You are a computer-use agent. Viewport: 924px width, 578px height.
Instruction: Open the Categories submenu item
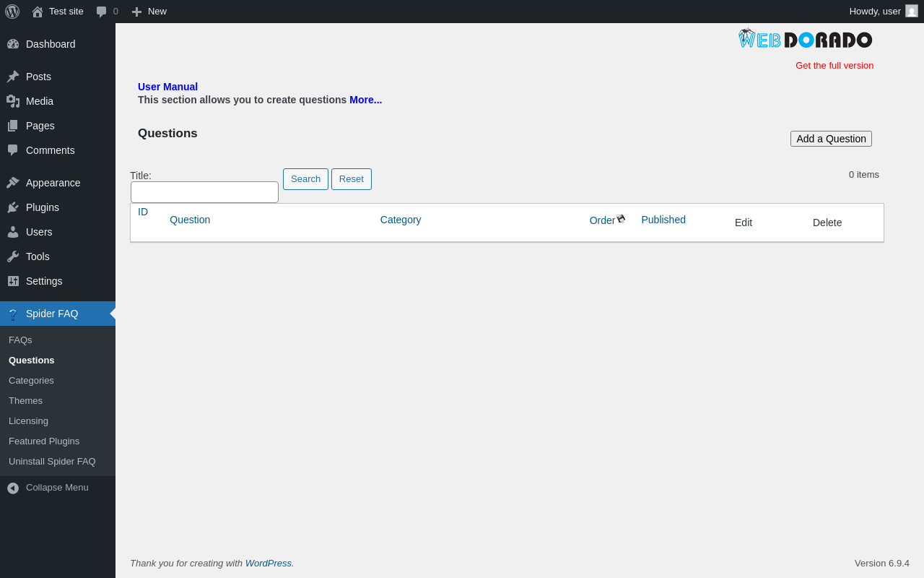click(x=31, y=380)
